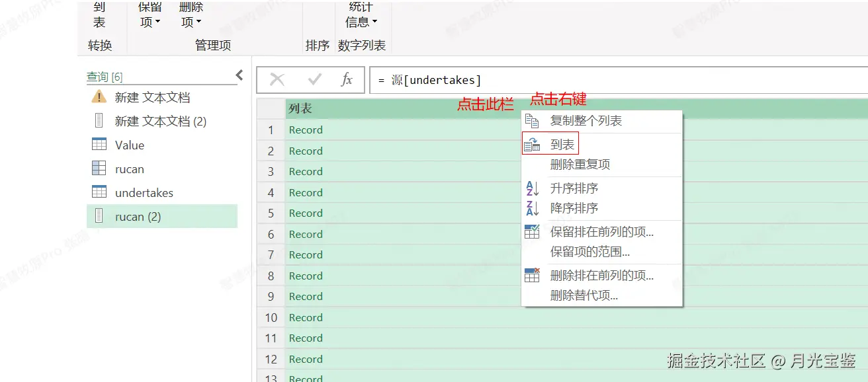This screenshot has height=382, width=868.
Task: Open the 统计信息 ribbon dropdown
Action: coord(361,15)
